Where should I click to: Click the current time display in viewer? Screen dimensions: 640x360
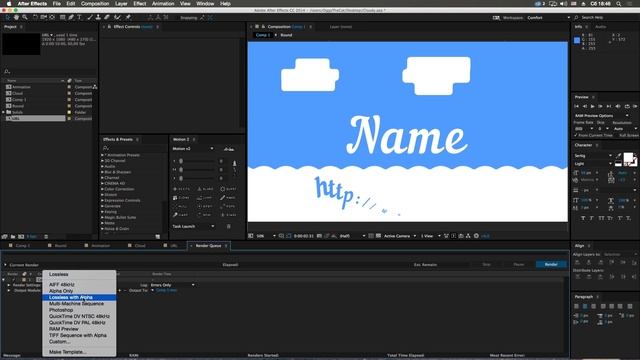click(304, 236)
